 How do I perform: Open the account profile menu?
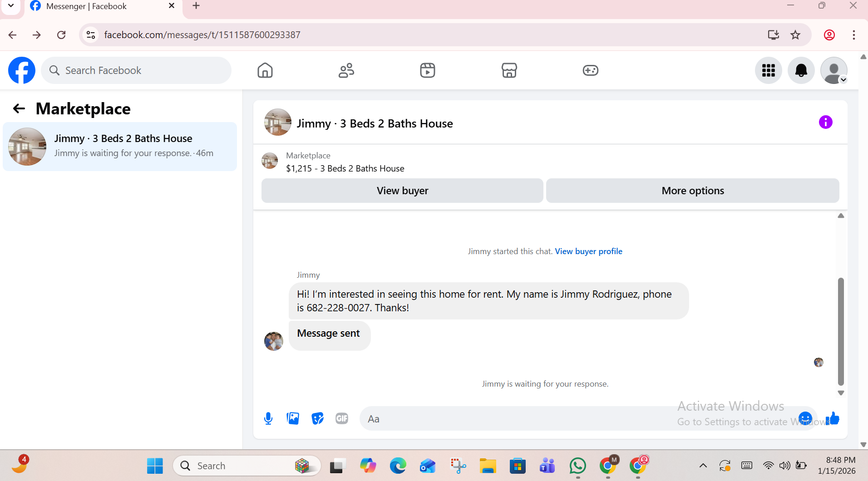[x=834, y=70]
